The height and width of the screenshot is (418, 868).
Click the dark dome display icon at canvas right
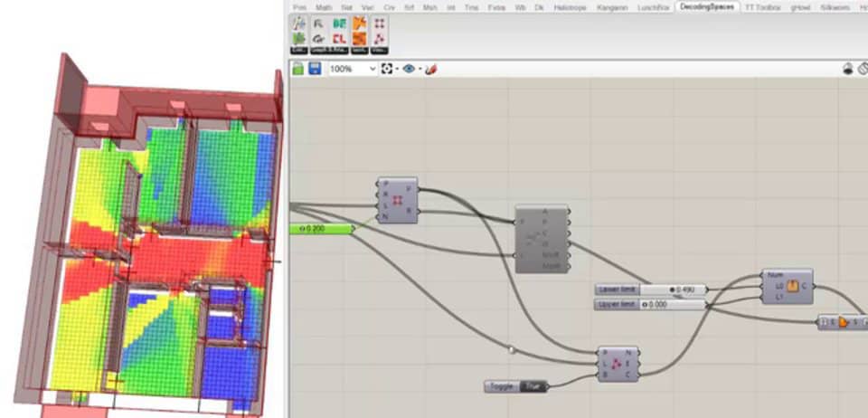(847, 69)
